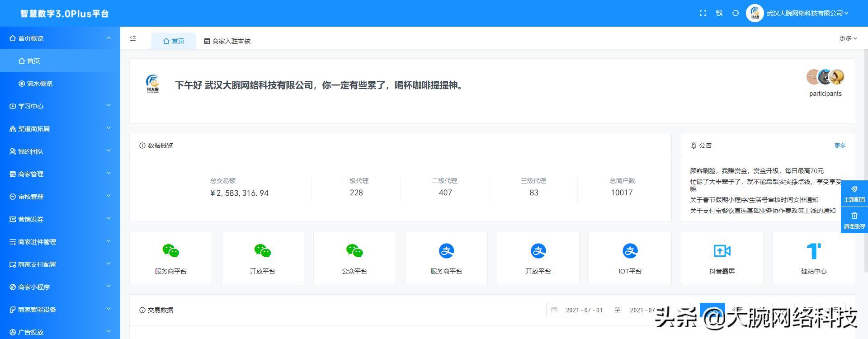Expand the 商家管理 sidebar menu

60,174
